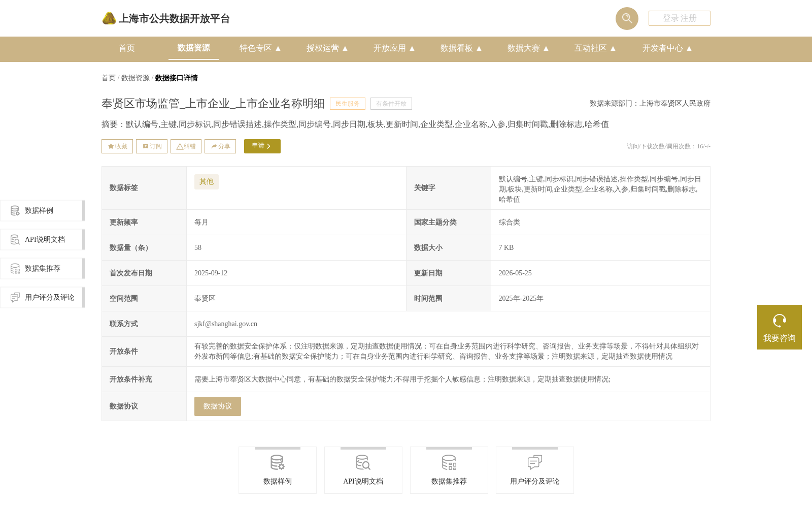
Task: Click the 纠错 error report button
Action: [x=186, y=146]
